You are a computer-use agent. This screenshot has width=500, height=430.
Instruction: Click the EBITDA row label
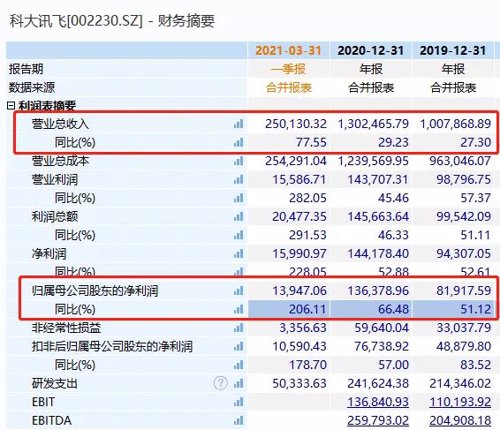pos(52,421)
